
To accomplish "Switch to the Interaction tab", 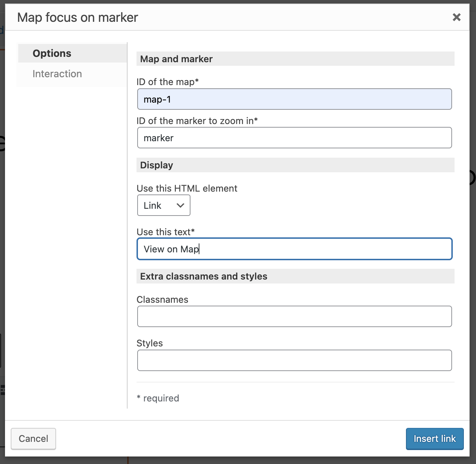I will tap(57, 74).
